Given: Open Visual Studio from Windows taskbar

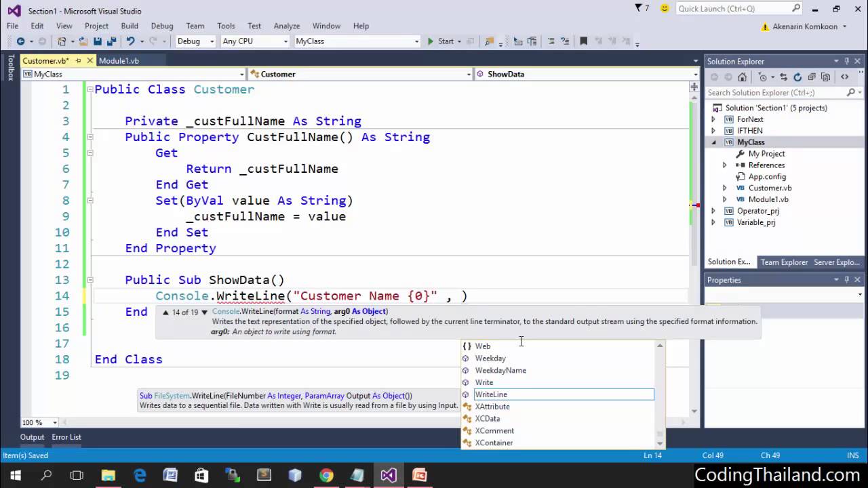Looking at the screenshot, I should [x=388, y=475].
